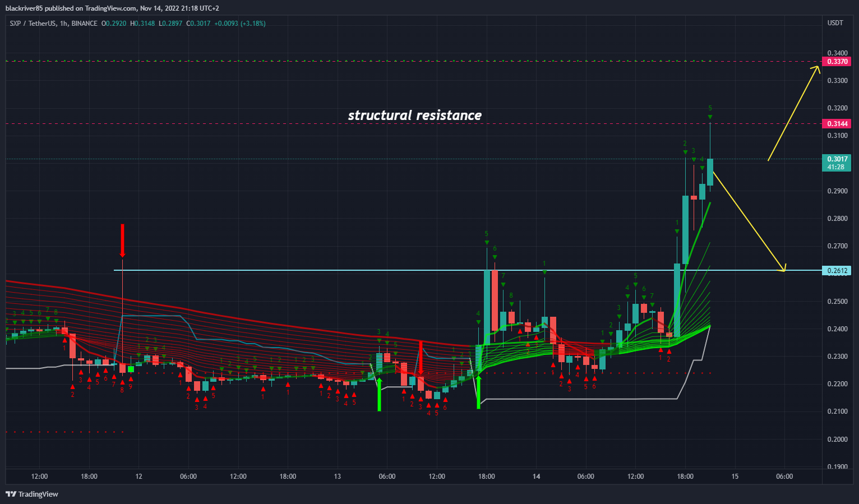Click the SXP / TetherUS symbol title
The height and width of the screenshot is (504, 859).
click(x=33, y=24)
